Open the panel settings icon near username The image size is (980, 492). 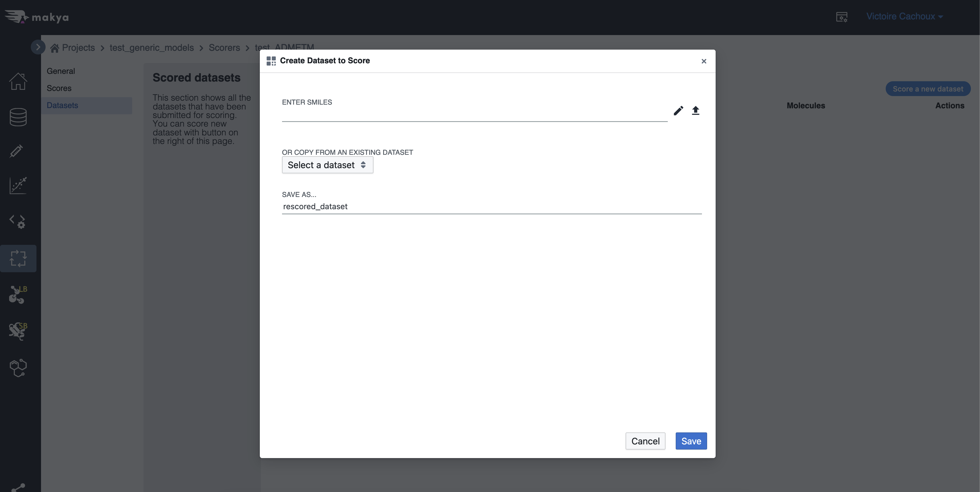click(x=842, y=17)
